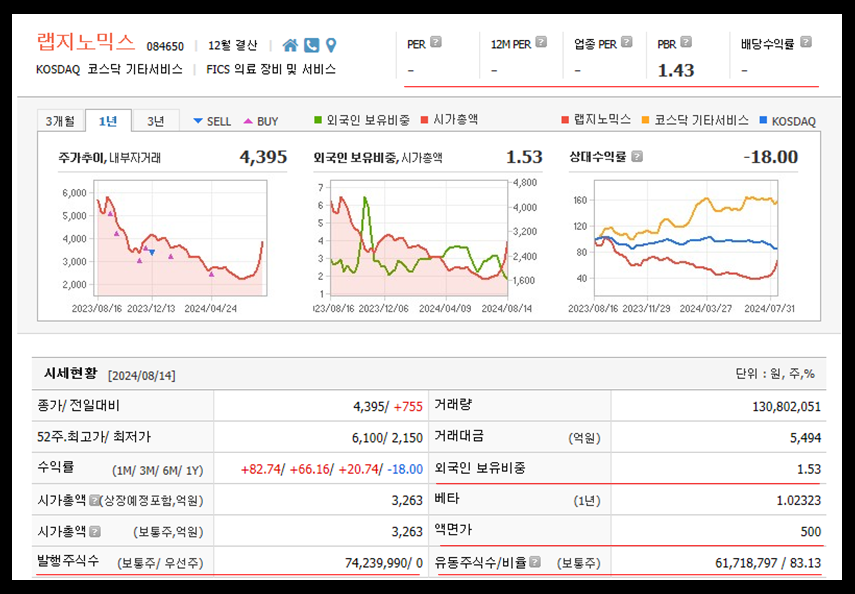Click the 베타 value 1.02323
The width and height of the screenshot is (855, 594).
pyautogui.click(x=798, y=500)
